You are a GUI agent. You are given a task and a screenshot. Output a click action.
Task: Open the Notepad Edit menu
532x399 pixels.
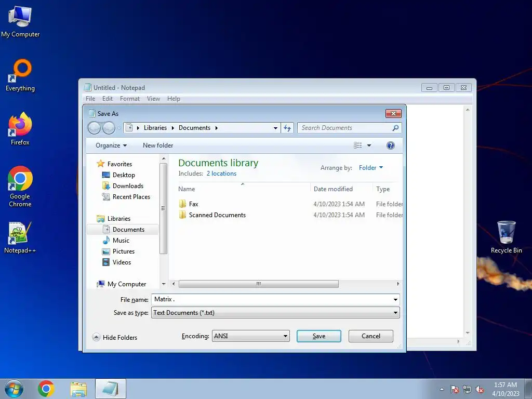[x=107, y=99]
